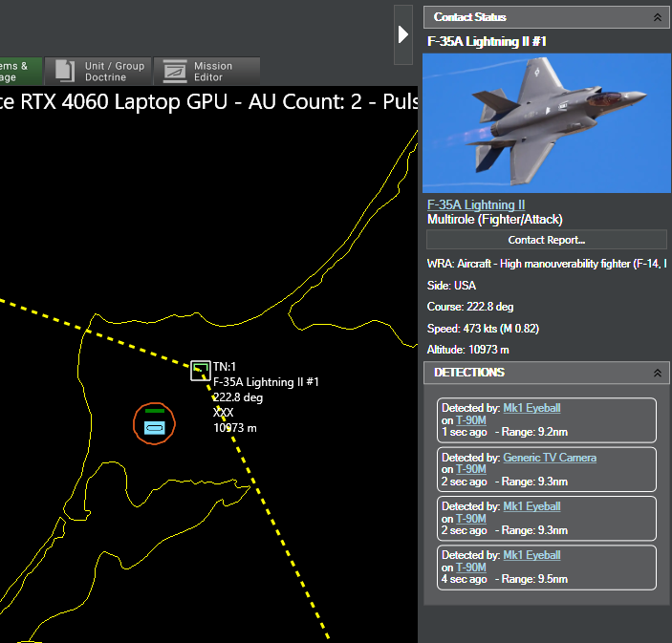Click the 'AU Count: 2' status text
Image resolution: width=672 pixels, height=643 pixels.
[305, 102]
